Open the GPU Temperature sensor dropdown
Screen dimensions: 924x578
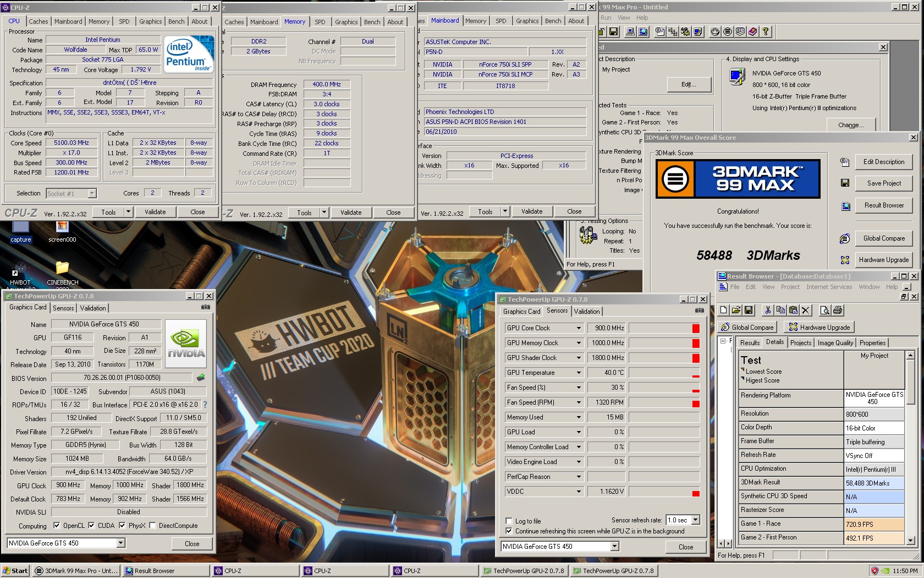(579, 373)
